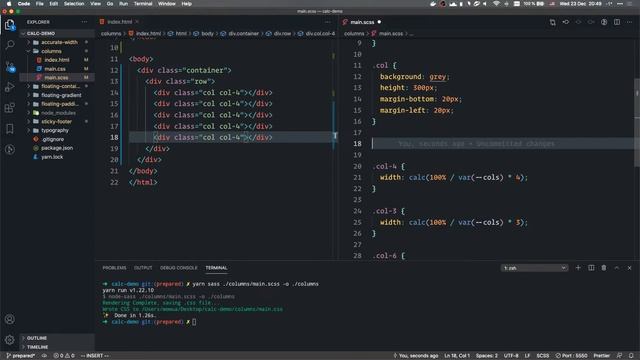Switch to the index.html editor tab
Viewport: 640px width, 360px height.
tap(119, 22)
